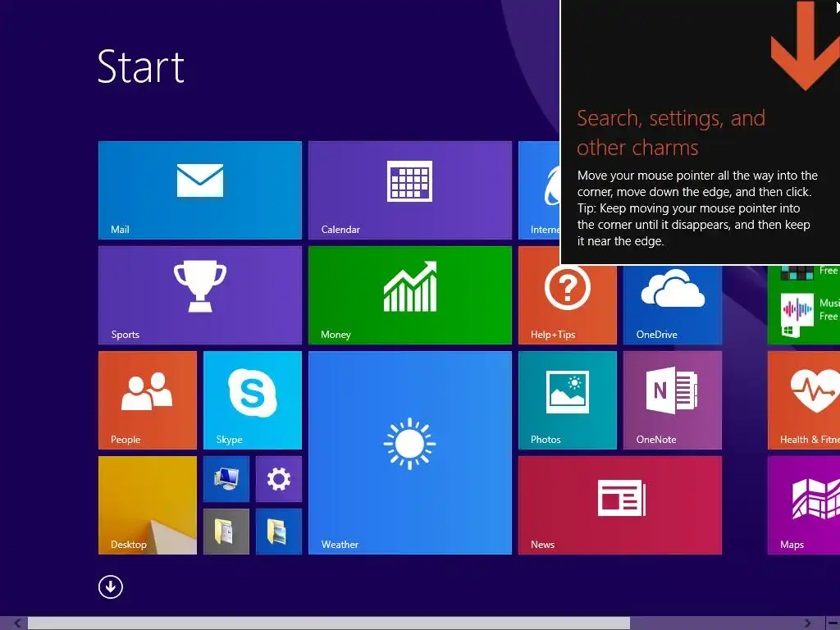Open the News tile
The image size is (840, 630).
tap(620, 505)
